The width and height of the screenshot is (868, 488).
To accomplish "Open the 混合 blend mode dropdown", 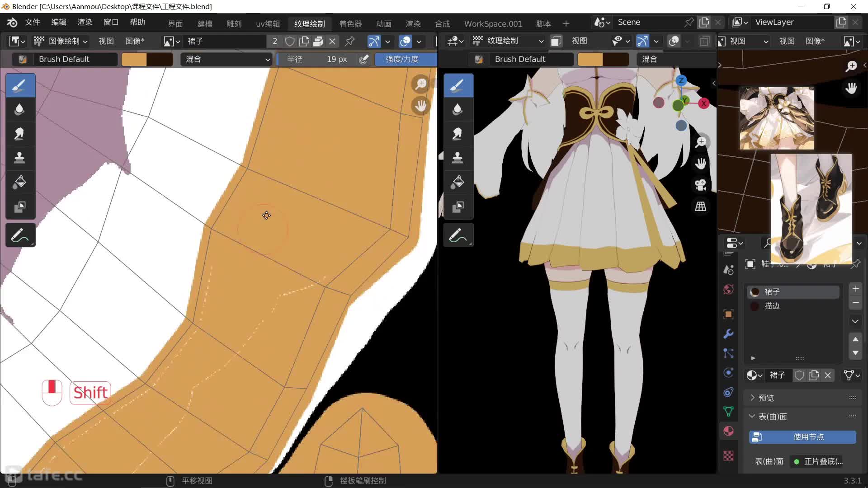I will tap(226, 59).
